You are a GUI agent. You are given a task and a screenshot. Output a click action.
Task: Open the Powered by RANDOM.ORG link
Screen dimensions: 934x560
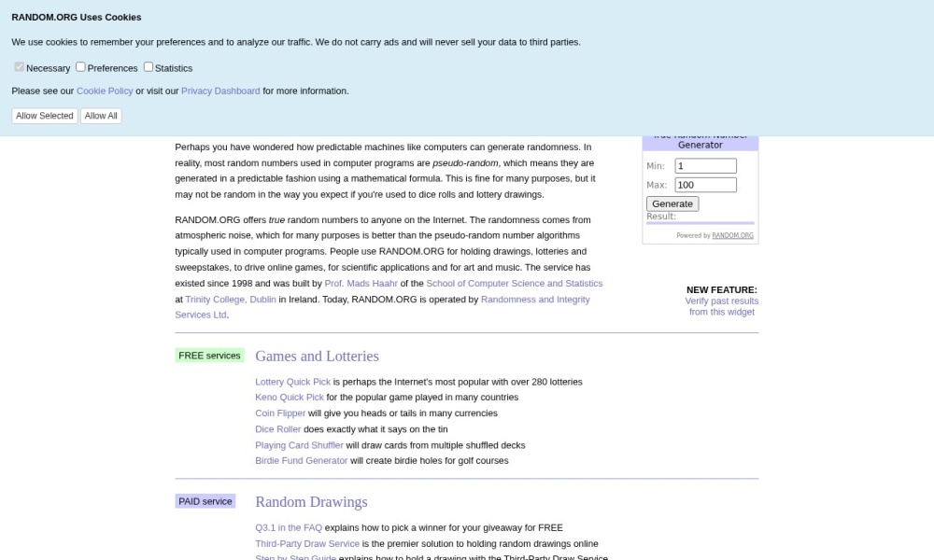pos(732,235)
